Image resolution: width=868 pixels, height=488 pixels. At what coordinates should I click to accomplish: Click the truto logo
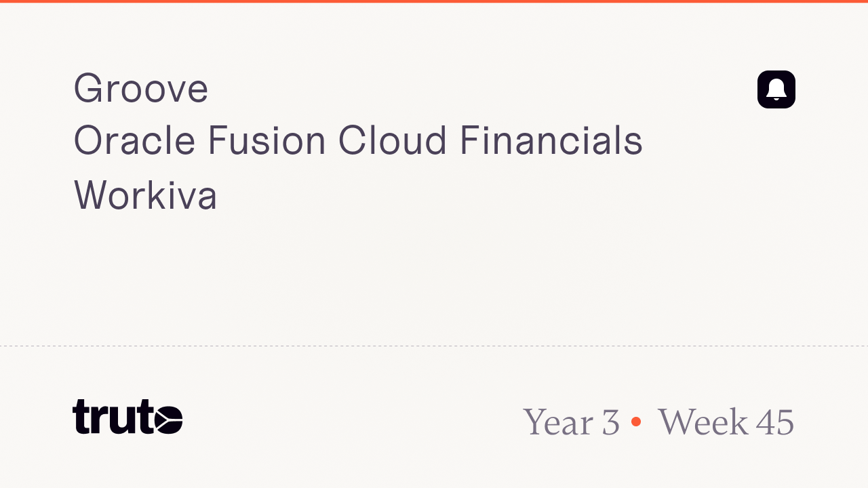pos(127,417)
